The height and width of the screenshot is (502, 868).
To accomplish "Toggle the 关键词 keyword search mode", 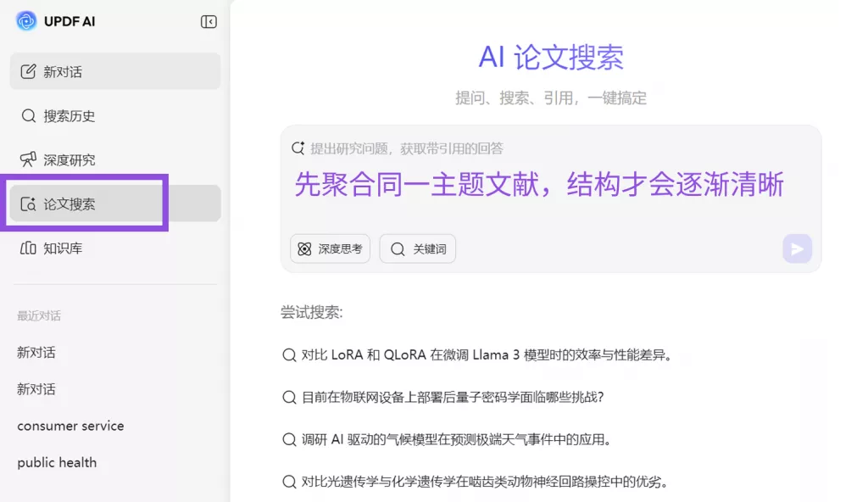I will [x=417, y=248].
